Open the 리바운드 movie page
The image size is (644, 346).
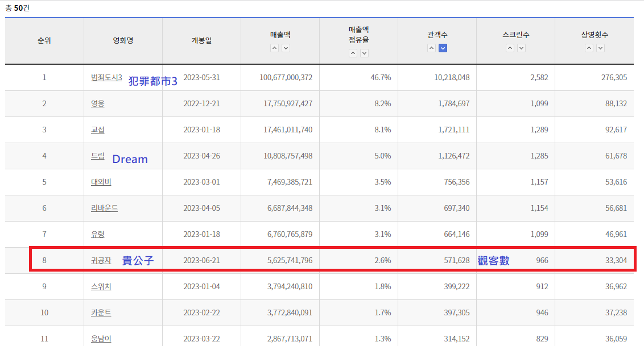pos(104,208)
